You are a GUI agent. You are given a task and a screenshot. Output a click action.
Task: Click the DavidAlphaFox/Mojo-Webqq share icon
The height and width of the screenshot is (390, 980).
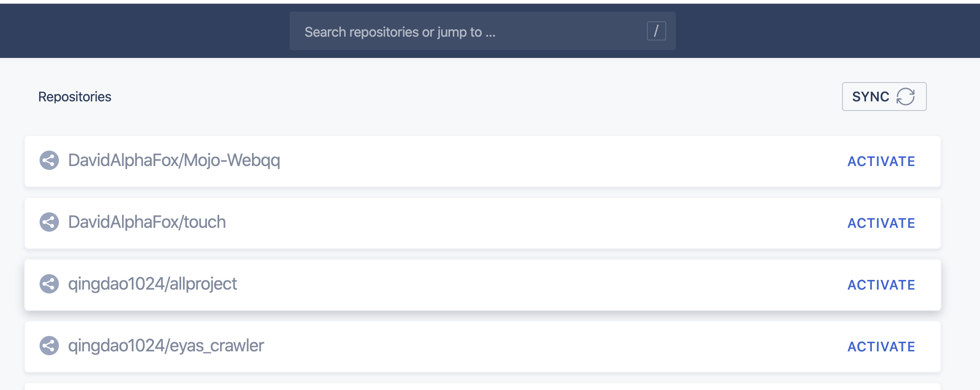coord(49,160)
